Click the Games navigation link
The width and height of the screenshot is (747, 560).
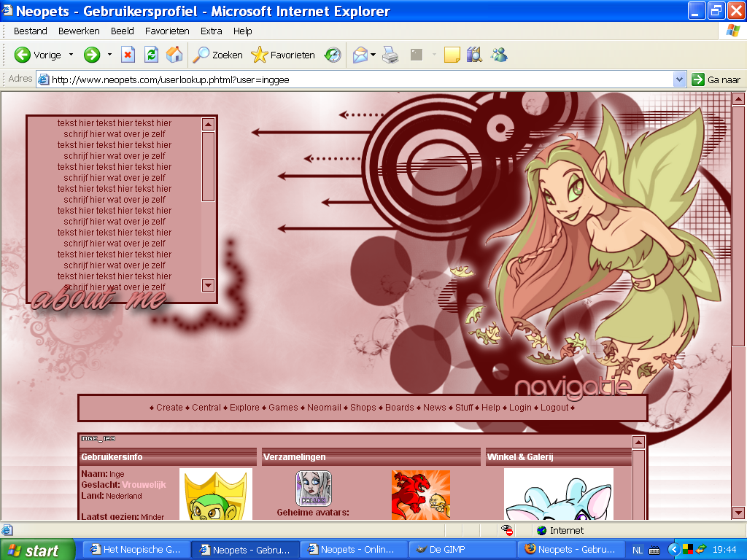(283, 407)
